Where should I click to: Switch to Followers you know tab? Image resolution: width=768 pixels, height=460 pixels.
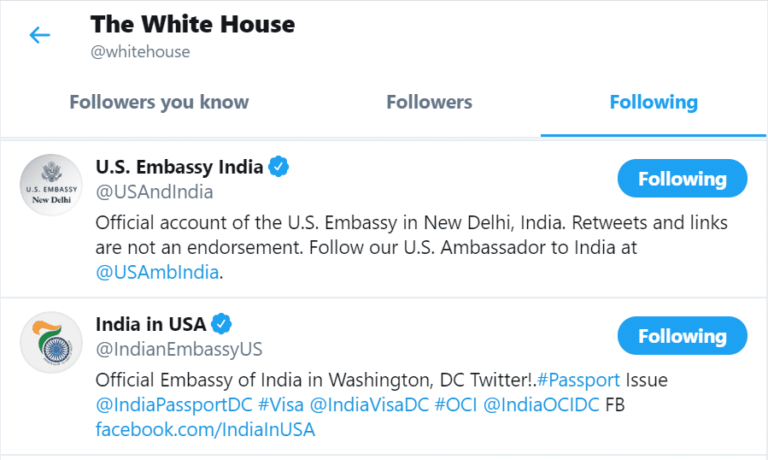click(159, 102)
